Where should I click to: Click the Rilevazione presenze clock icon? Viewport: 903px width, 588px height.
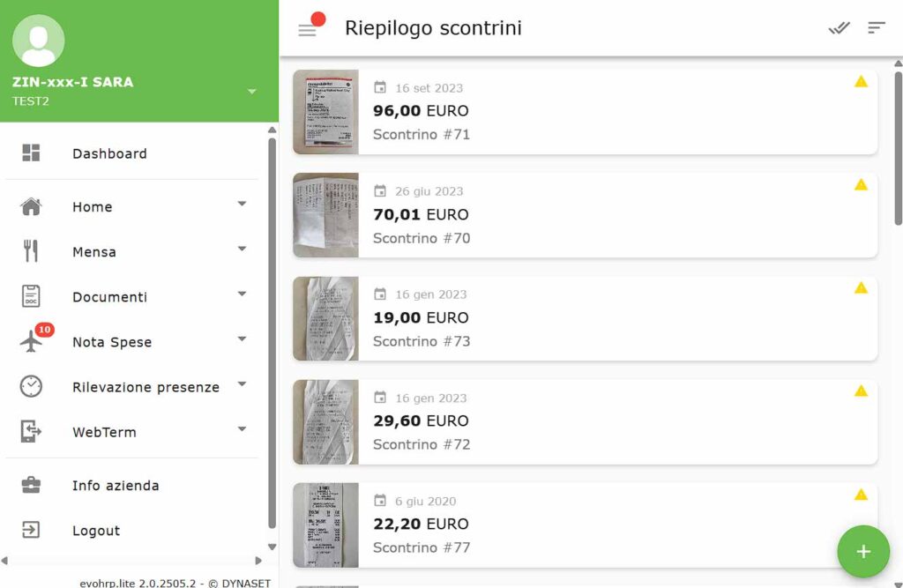click(32, 386)
